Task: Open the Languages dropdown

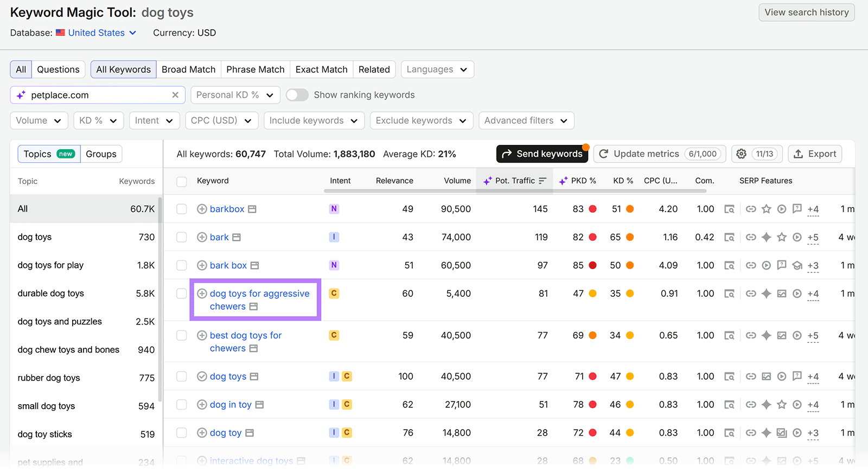Action: coord(437,69)
